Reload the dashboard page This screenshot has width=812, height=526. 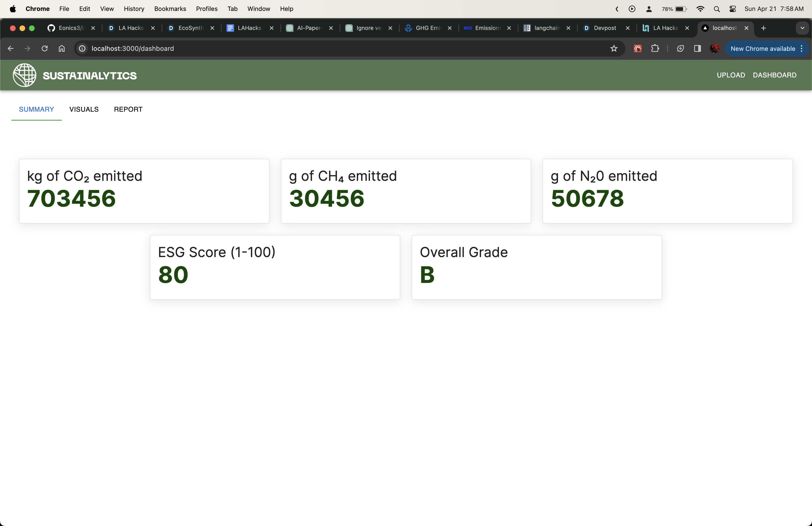[45, 48]
